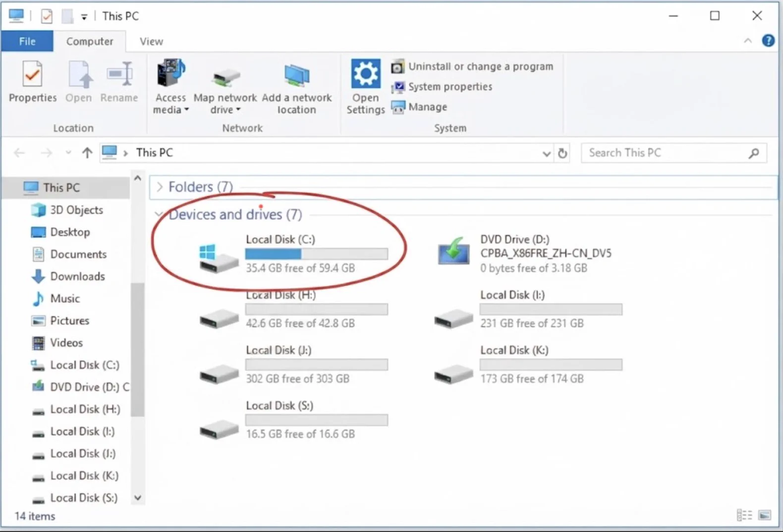Click the Local Disk (S:) usage bar

tap(317, 420)
